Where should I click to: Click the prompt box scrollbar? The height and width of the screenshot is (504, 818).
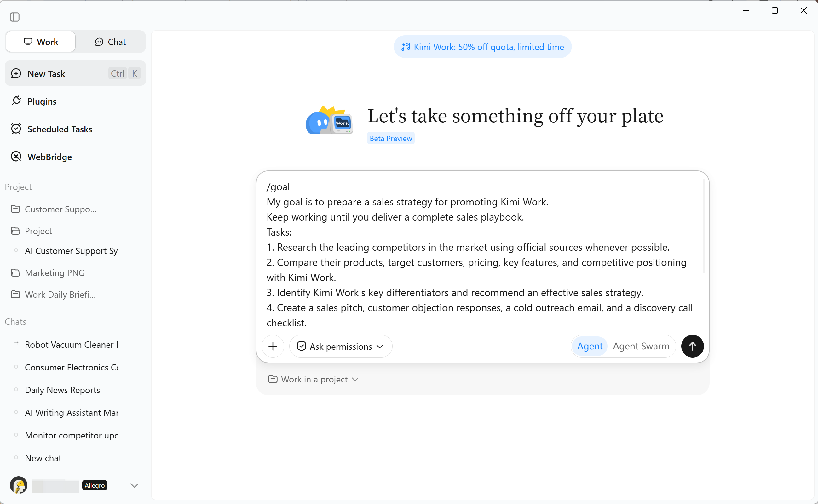tap(704, 226)
